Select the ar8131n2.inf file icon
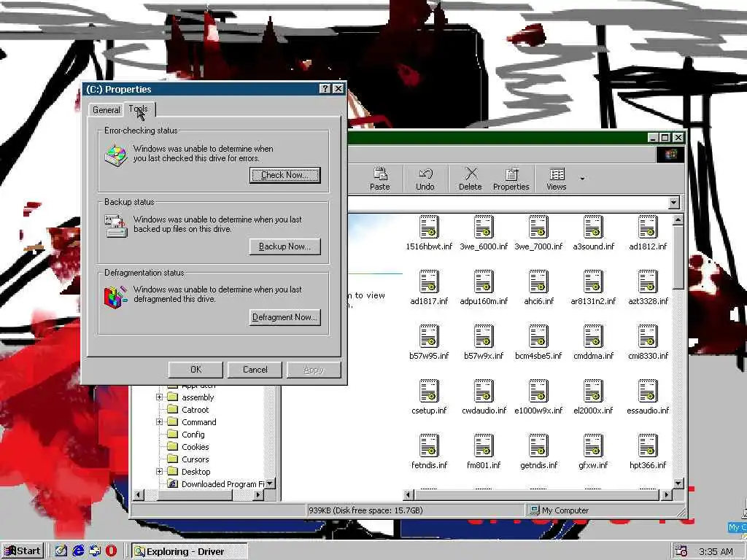747x560 pixels. [x=593, y=281]
